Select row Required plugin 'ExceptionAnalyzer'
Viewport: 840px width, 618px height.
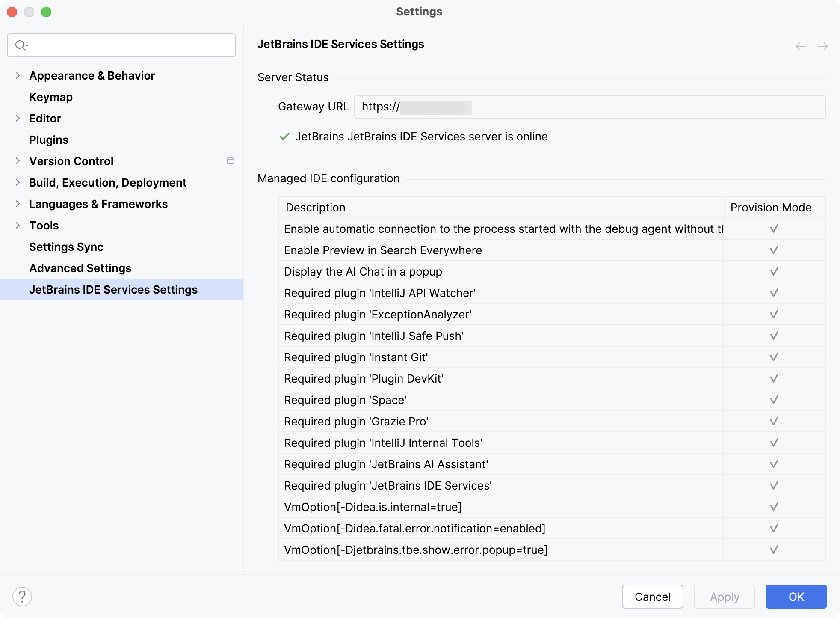(552, 314)
